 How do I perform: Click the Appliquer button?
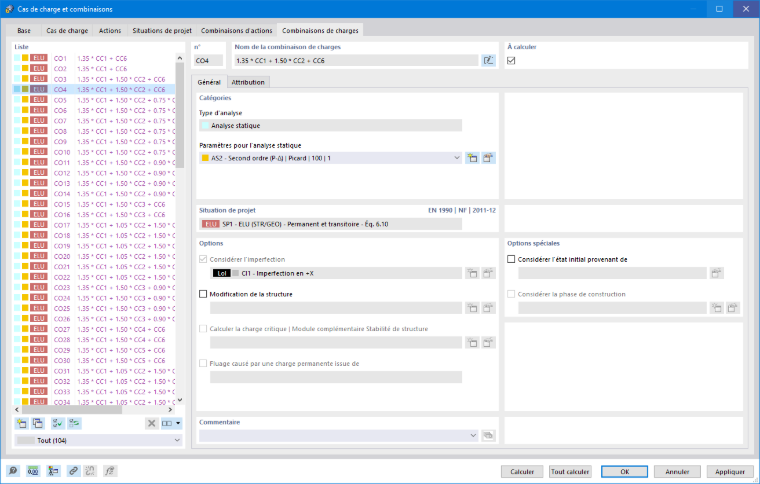click(x=730, y=471)
